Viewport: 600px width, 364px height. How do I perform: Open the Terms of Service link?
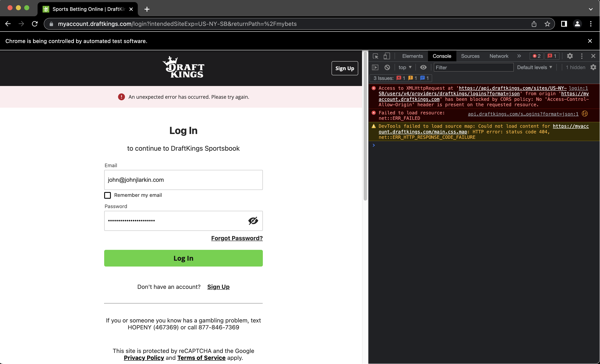[201, 358]
